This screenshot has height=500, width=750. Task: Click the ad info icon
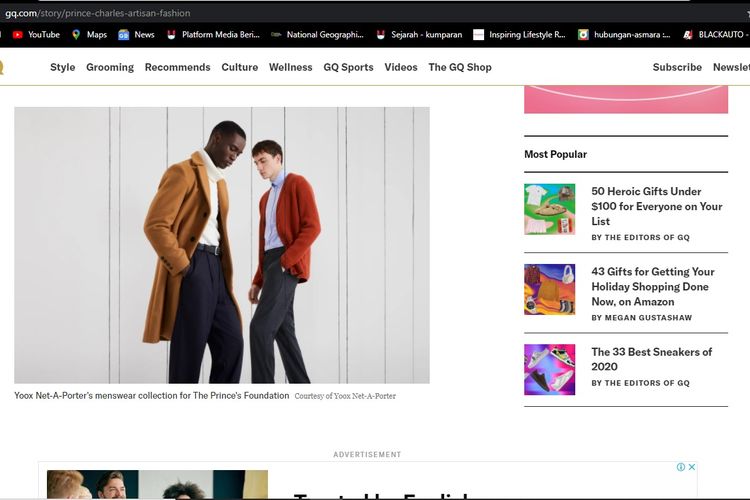tap(681, 467)
